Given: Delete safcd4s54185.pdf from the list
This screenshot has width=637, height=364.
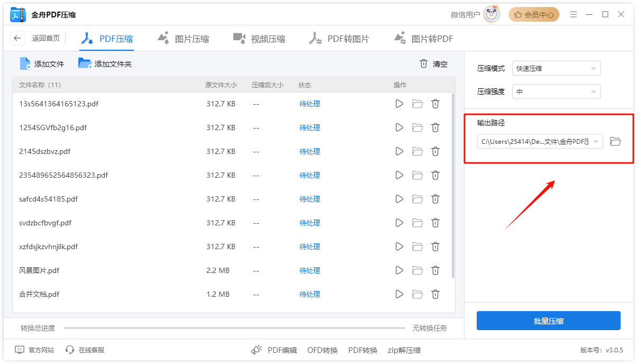Looking at the screenshot, I should click(x=435, y=199).
